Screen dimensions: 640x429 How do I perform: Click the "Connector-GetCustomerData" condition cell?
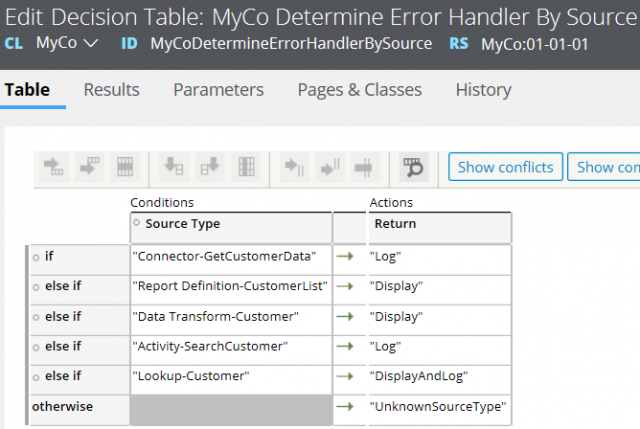(x=231, y=256)
